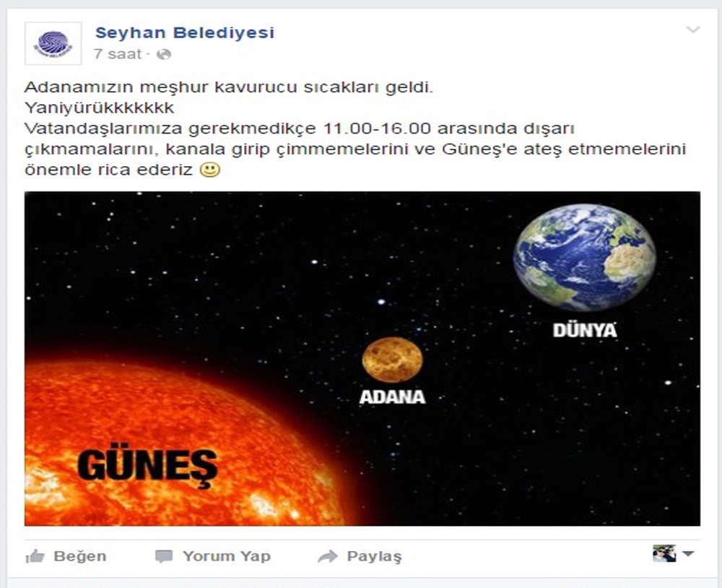This screenshot has height=588, width=722.
Task: Click the thumbs-up Beğen icon
Action: 35,556
